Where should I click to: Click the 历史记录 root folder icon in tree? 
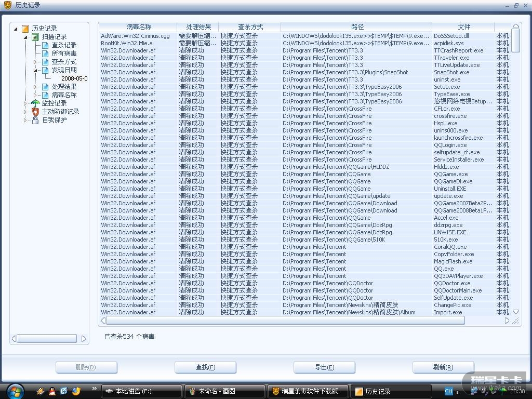pyautogui.click(x=25, y=29)
